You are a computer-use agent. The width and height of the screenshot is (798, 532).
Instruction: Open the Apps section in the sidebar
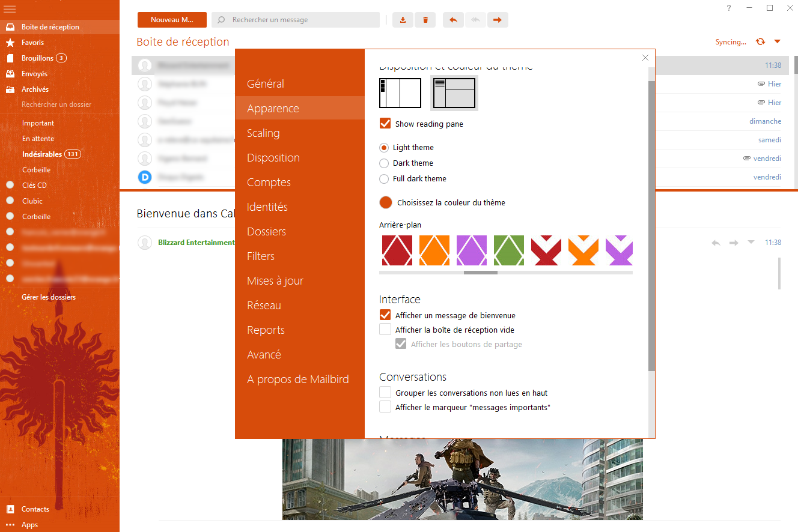[x=29, y=525]
